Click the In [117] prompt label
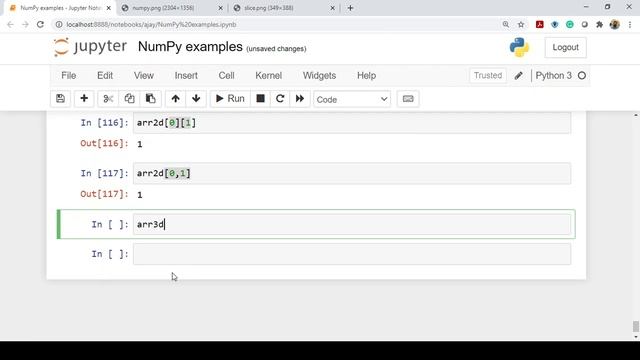 click(104, 173)
